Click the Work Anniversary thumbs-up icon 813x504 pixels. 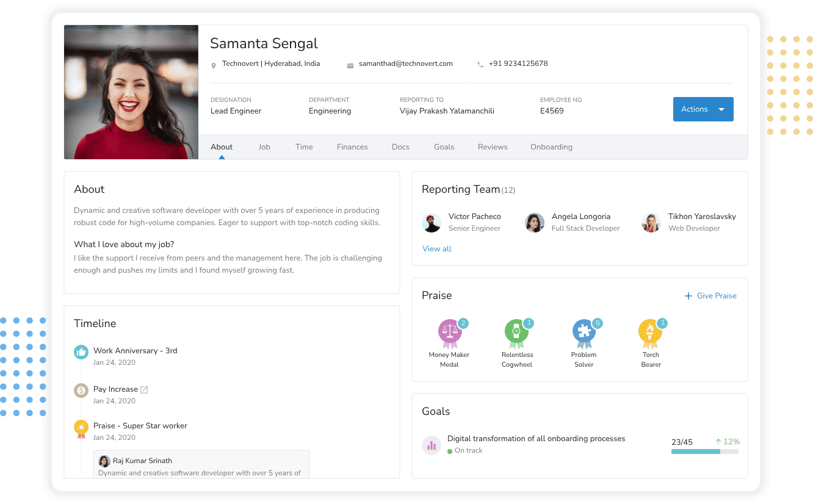81,351
